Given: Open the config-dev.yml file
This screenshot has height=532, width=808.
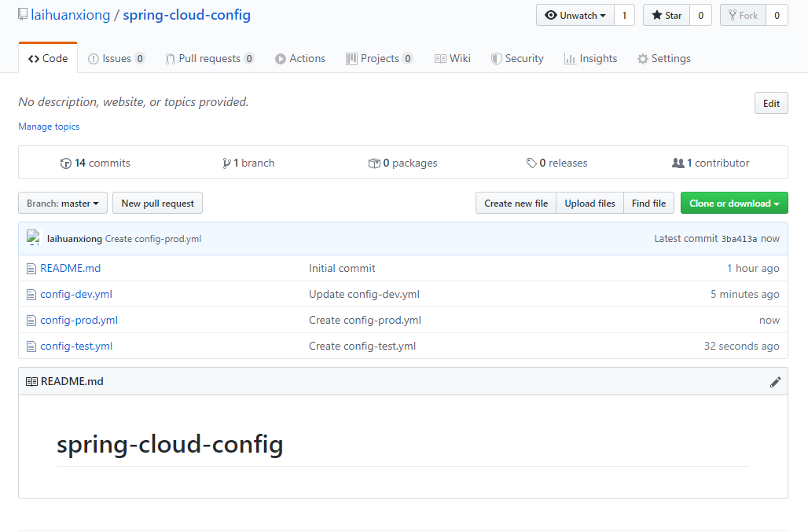Looking at the screenshot, I should click(76, 294).
